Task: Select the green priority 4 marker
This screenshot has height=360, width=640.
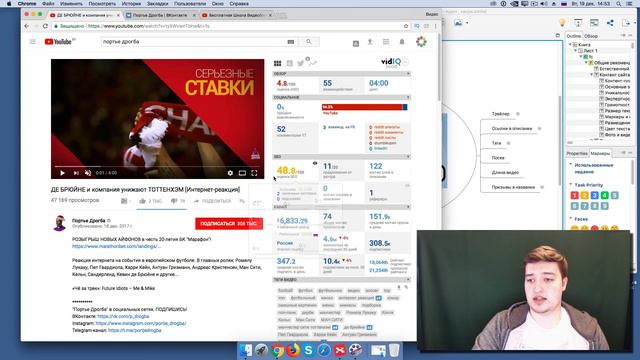Action: tap(604, 196)
